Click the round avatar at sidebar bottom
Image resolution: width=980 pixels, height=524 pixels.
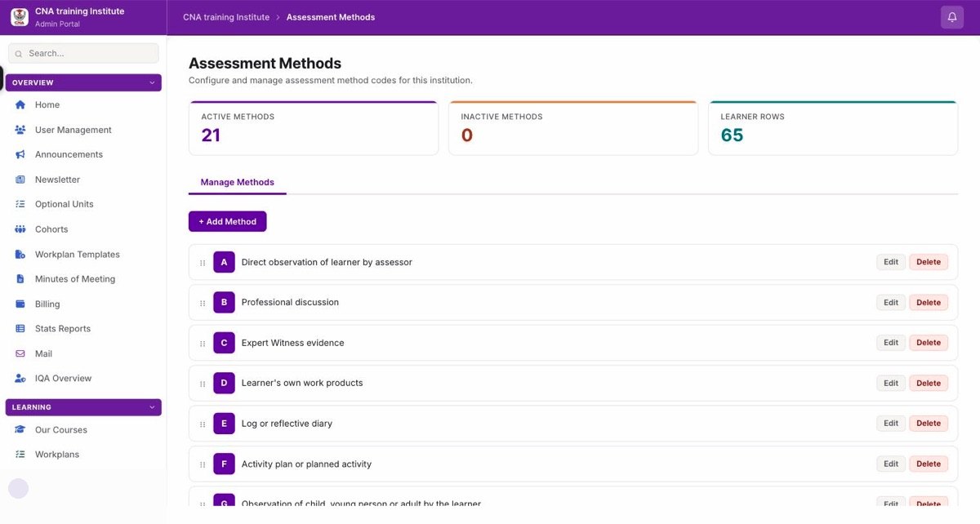point(18,488)
